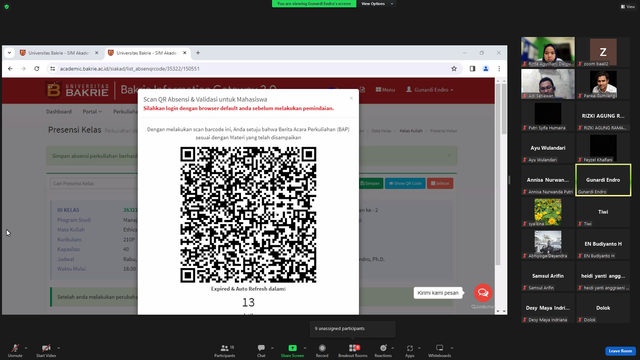640x360 pixels.
Task: Close the QR scan modal with X
Action: (351, 98)
